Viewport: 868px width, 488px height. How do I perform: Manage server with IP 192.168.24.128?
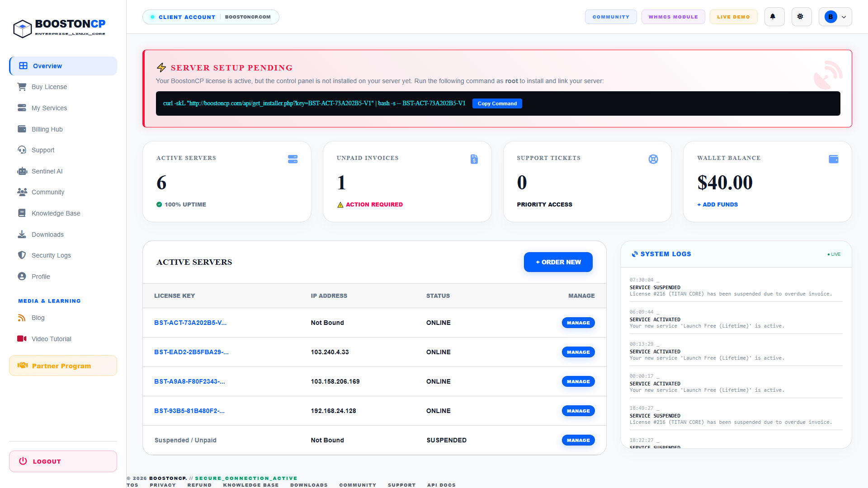pos(578,411)
